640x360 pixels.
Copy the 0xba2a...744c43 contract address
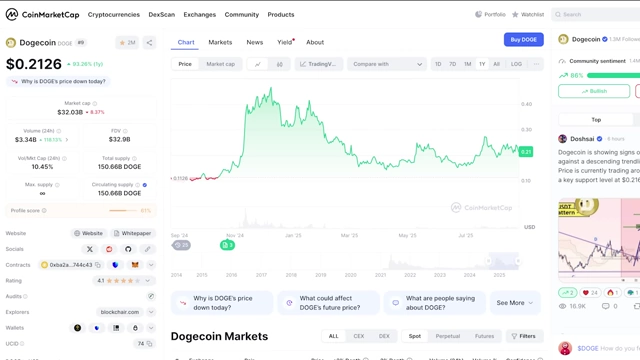(98, 265)
